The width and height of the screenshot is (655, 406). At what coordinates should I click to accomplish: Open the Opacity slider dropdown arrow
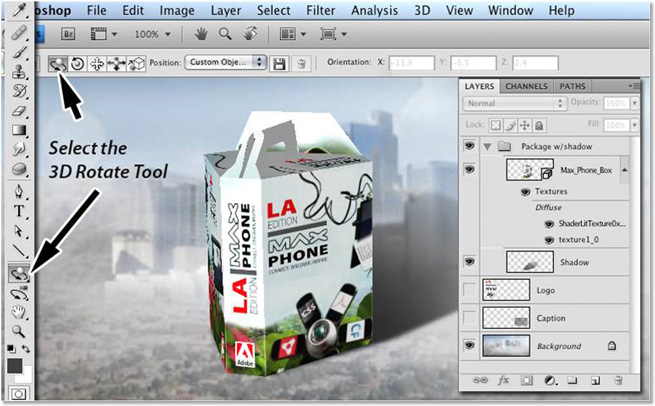[635, 103]
